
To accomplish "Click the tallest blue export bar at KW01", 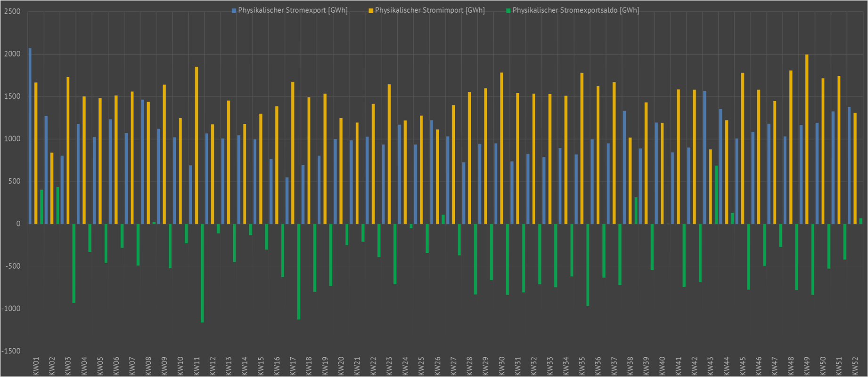I will [30, 136].
